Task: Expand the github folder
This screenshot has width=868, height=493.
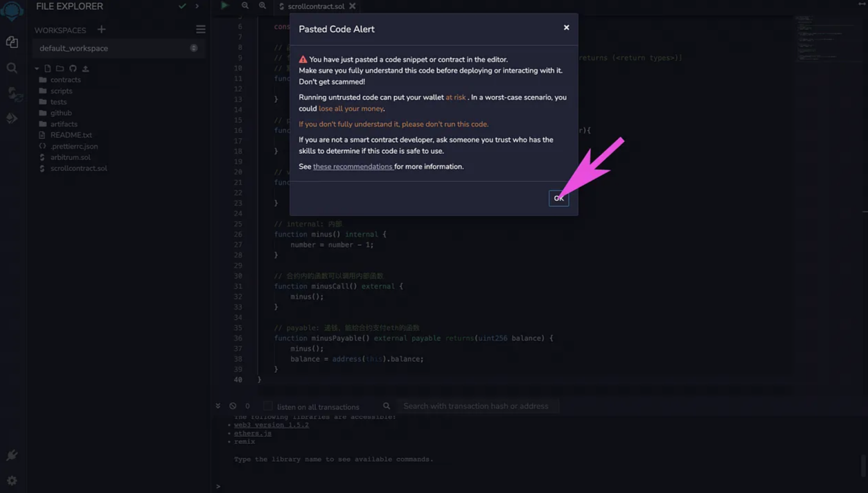Action: [x=61, y=113]
